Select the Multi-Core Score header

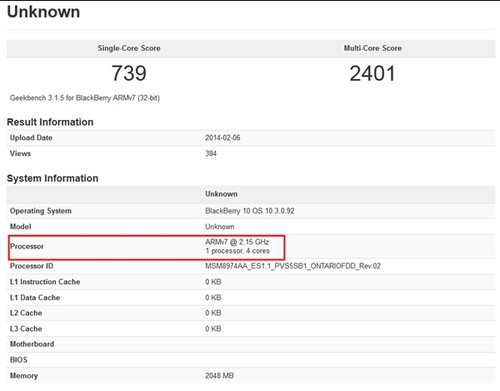(x=373, y=48)
